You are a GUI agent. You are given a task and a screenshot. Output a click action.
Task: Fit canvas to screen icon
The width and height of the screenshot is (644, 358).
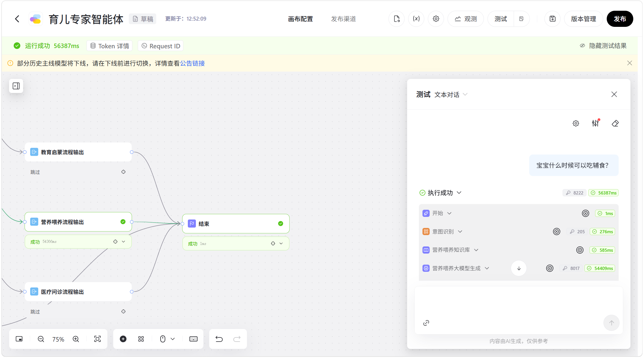tap(97, 339)
